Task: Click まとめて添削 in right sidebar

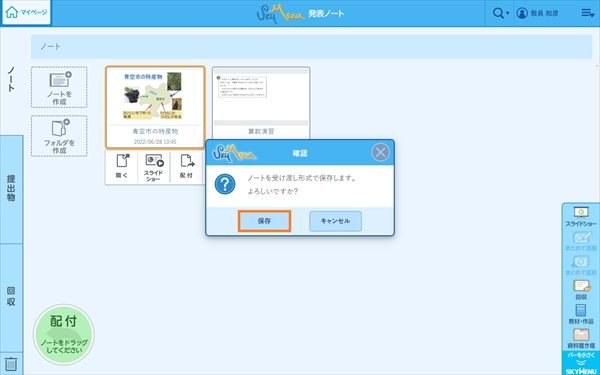Action: pos(581,241)
